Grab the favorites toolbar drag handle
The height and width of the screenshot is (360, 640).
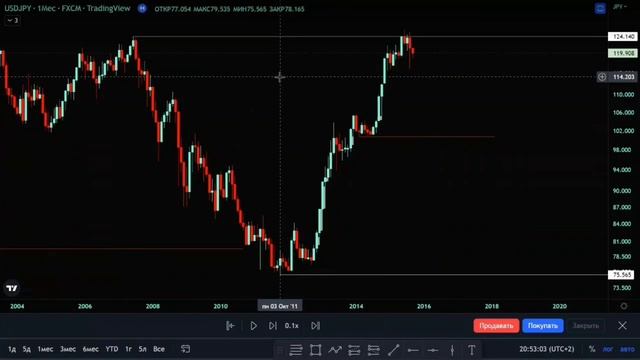coord(280,350)
